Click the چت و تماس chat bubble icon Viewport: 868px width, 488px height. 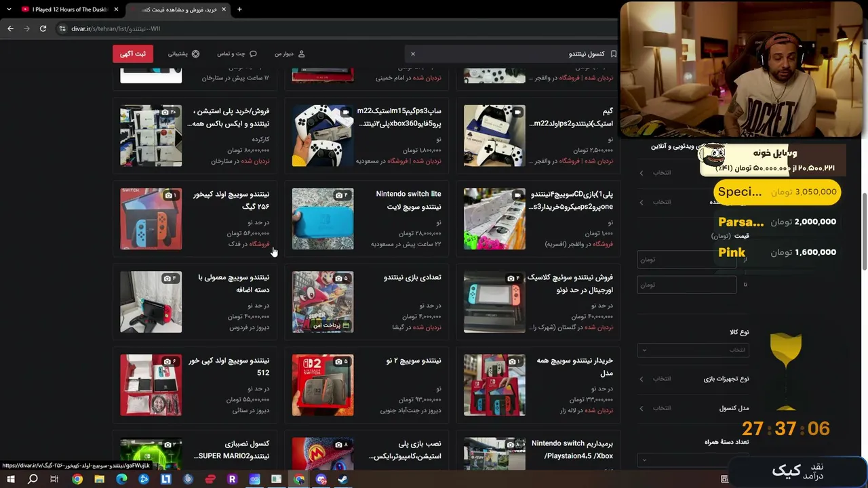(x=253, y=54)
